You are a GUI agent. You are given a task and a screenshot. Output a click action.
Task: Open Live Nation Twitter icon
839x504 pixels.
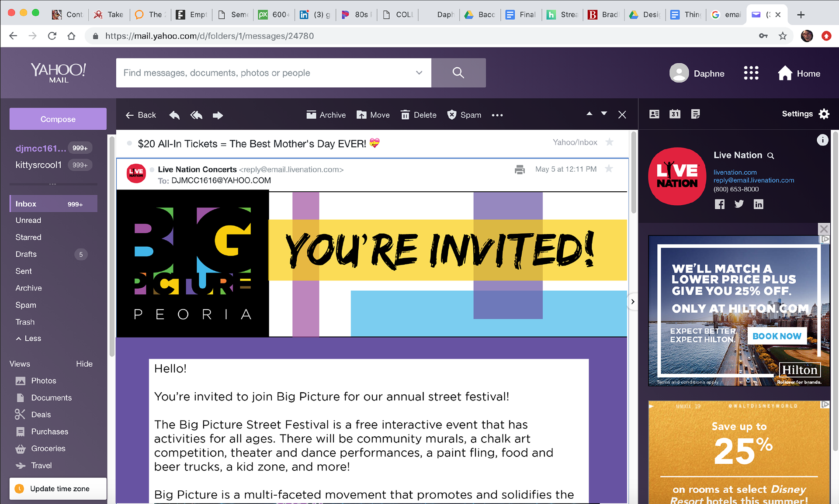click(x=739, y=204)
